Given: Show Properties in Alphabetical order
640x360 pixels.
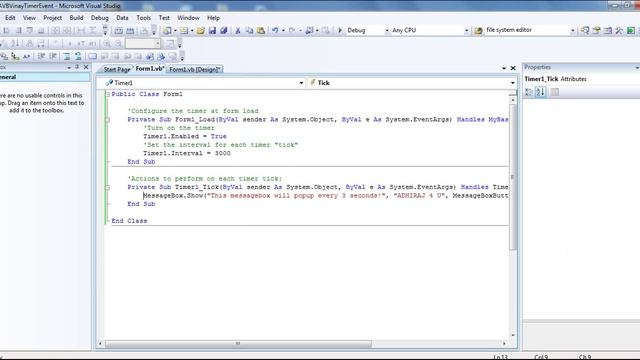Looking at the screenshot, I should [540, 92].
